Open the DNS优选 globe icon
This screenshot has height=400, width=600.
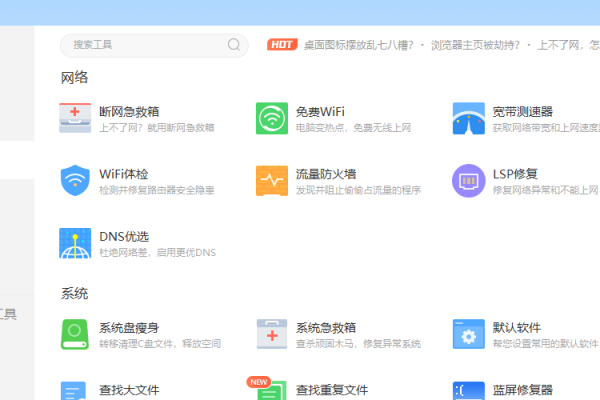pos(75,243)
